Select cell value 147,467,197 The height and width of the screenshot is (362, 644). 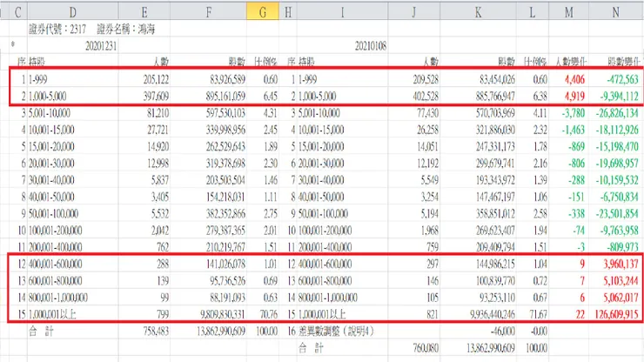pyautogui.click(x=495, y=197)
